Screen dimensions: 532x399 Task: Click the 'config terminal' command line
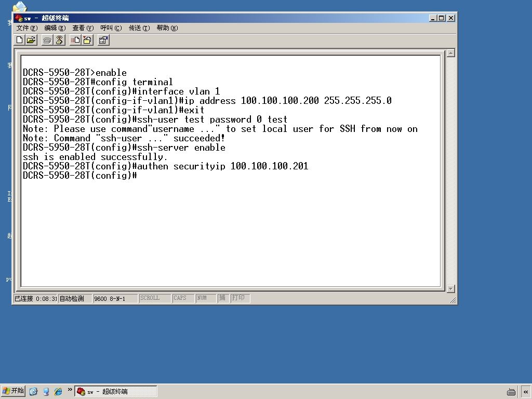coord(98,82)
